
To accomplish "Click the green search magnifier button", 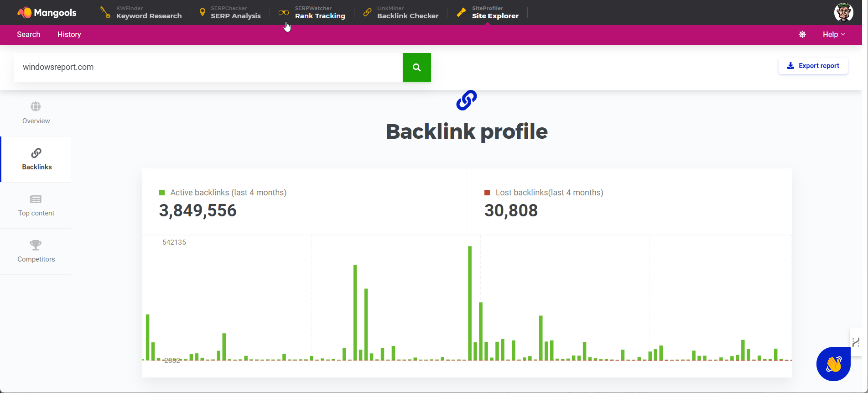I will click(x=417, y=67).
